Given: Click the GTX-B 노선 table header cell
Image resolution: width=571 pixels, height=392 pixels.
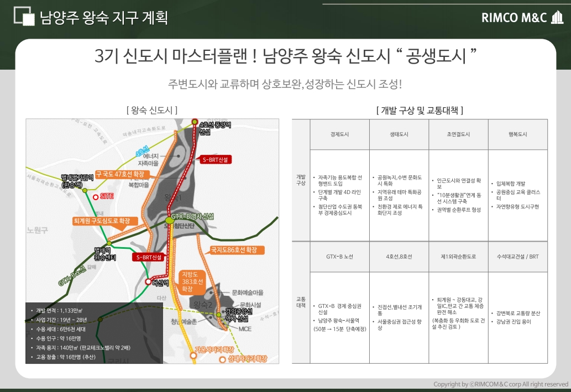Looking at the screenshot, I should (339, 257).
